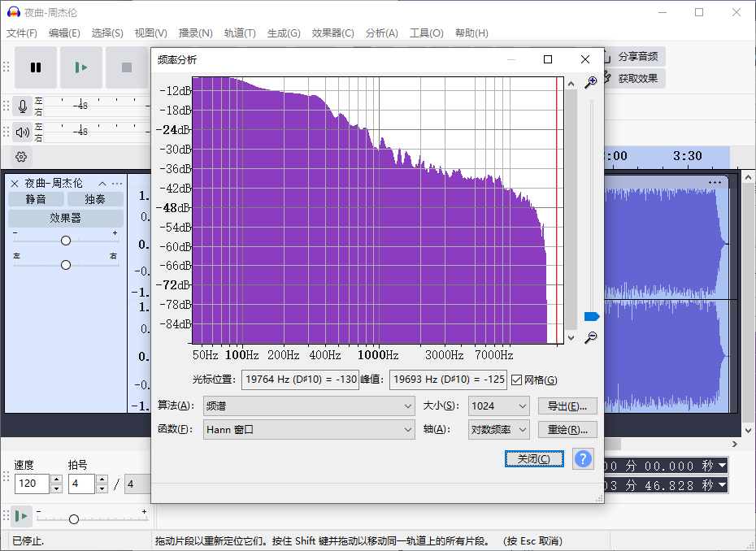Click the speaker playback meter icon
Image resolution: width=756 pixels, height=551 pixels.
[20, 132]
